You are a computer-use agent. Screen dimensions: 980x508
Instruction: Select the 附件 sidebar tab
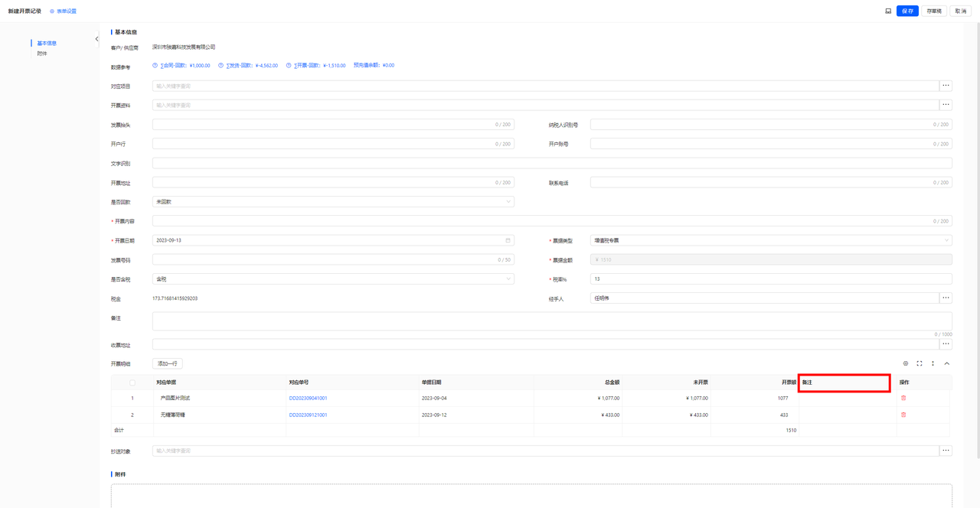click(x=42, y=54)
